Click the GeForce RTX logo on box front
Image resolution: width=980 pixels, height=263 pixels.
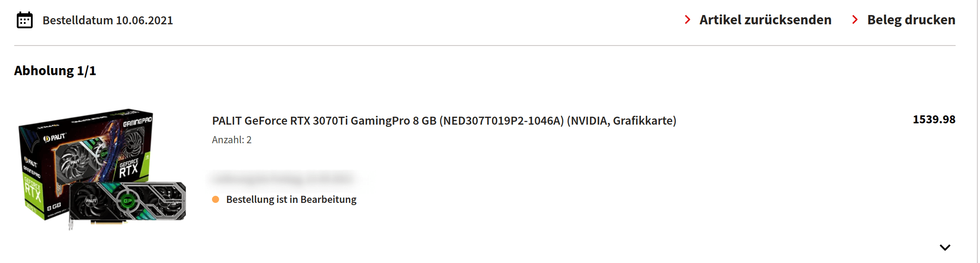129,168
